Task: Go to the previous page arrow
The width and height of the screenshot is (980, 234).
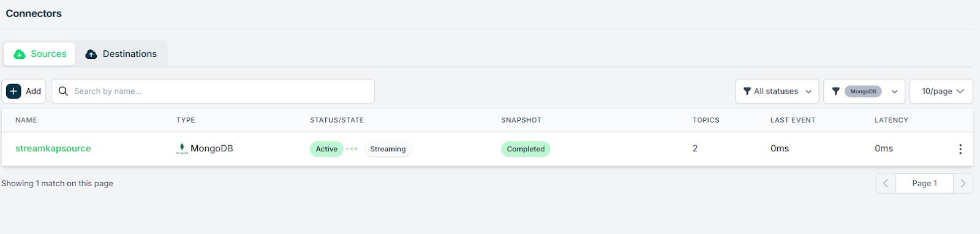Action: point(886,183)
